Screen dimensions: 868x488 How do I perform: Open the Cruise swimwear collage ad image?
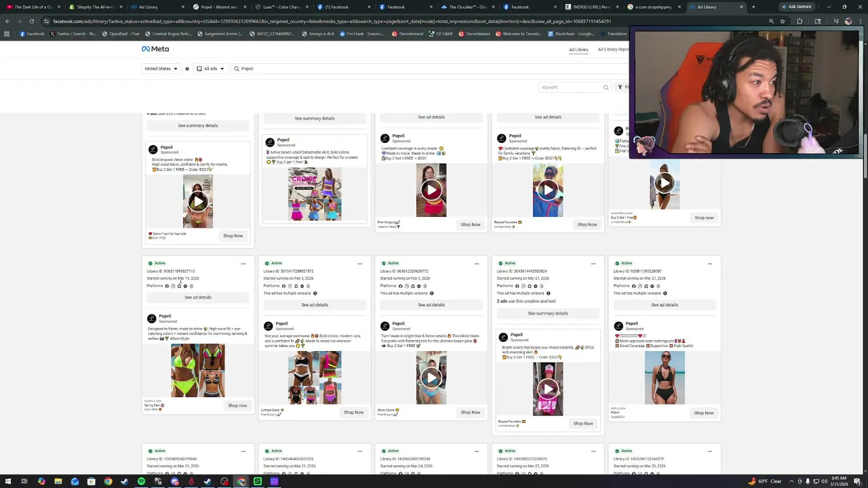click(315, 195)
